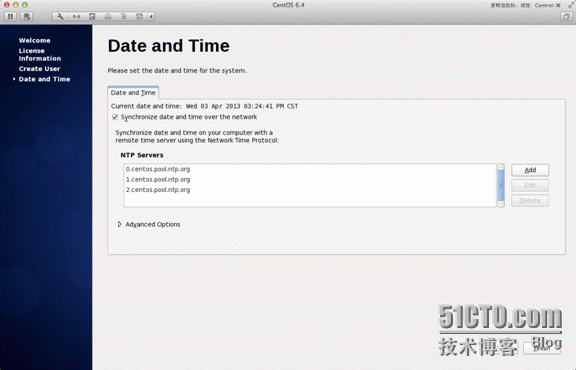Click the NTP servers list scrollbar thumb
This screenshot has height=370, width=576.
(501, 185)
